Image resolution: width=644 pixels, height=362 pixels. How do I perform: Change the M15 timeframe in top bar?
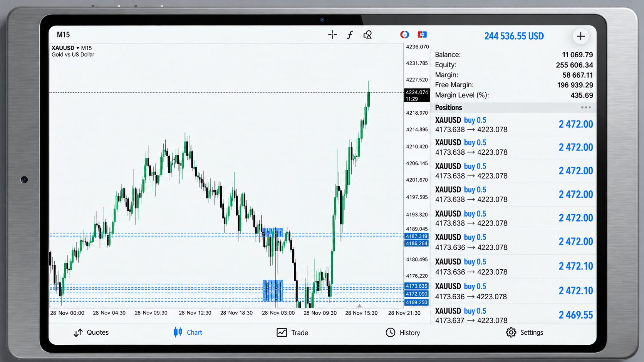pyautogui.click(x=64, y=35)
